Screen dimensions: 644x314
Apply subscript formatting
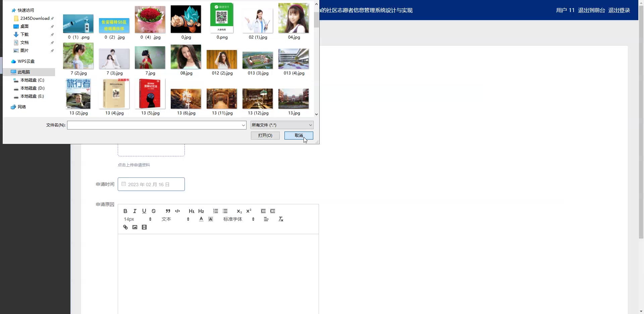tap(239, 211)
